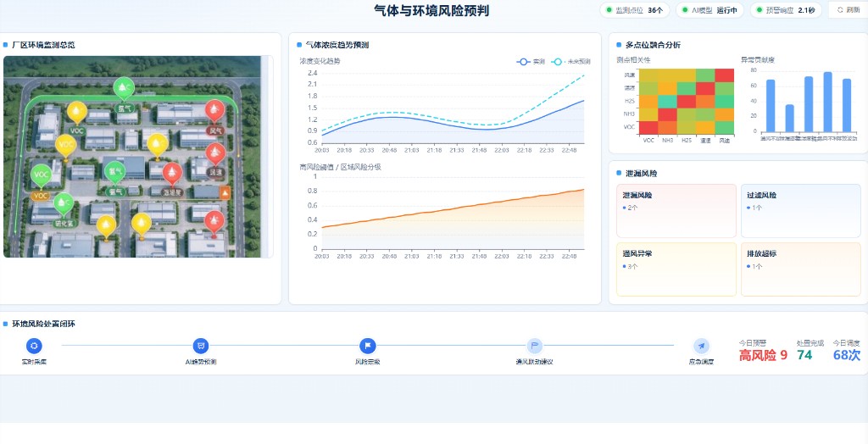Click the 多点位融合分析 panel title

(654, 45)
